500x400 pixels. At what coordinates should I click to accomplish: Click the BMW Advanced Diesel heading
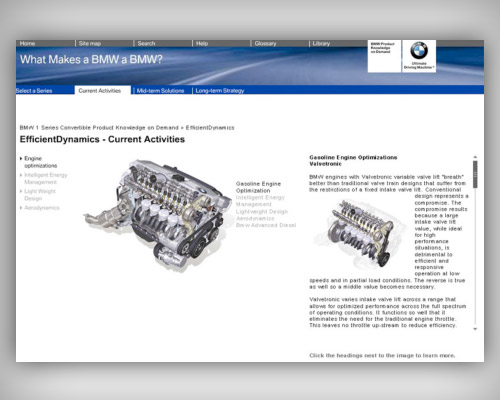coord(266,225)
